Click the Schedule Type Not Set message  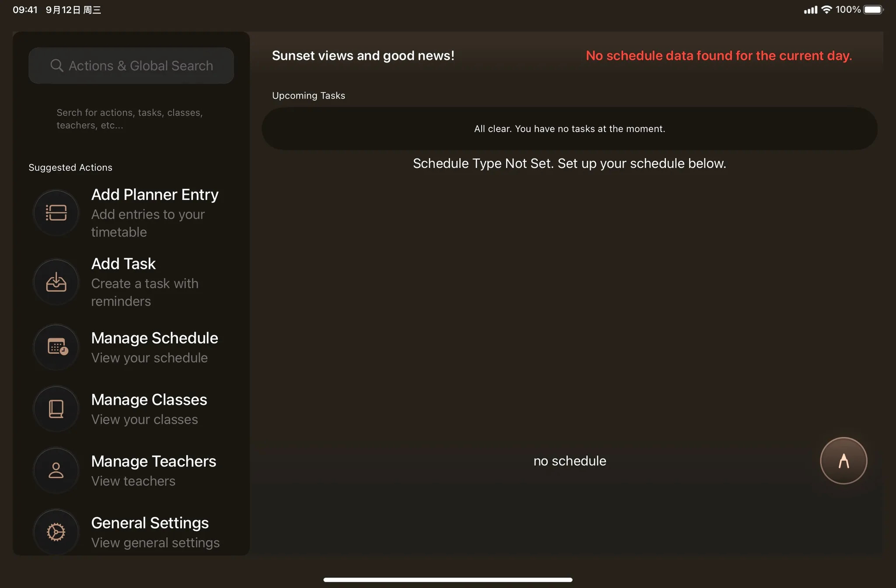(x=570, y=164)
